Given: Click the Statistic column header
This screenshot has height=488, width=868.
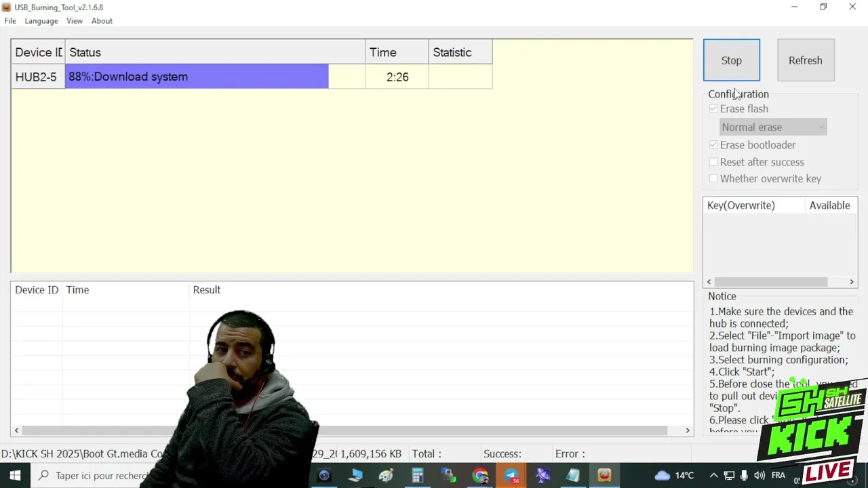Looking at the screenshot, I should [460, 52].
